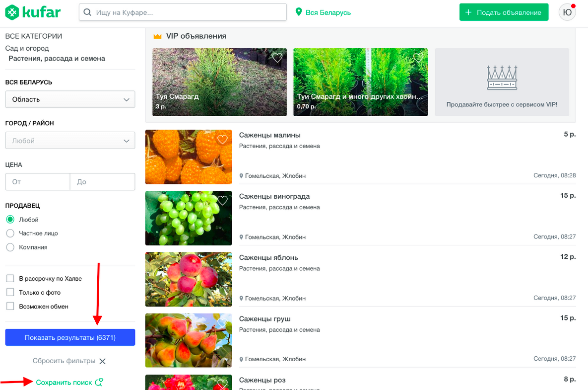Open Саженцы яблонь listing title

[268, 257]
